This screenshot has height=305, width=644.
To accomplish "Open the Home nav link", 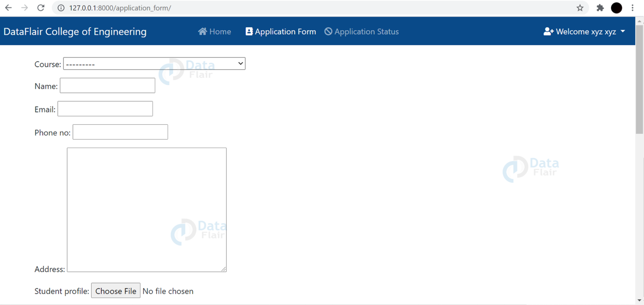I will point(215,31).
